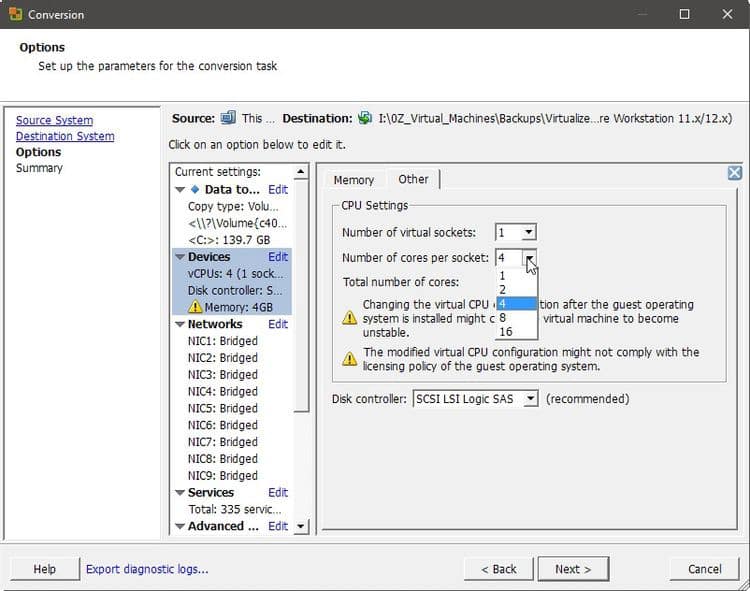Click the settings list scrollbar thumb
750x591 pixels.
tap(301, 295)
